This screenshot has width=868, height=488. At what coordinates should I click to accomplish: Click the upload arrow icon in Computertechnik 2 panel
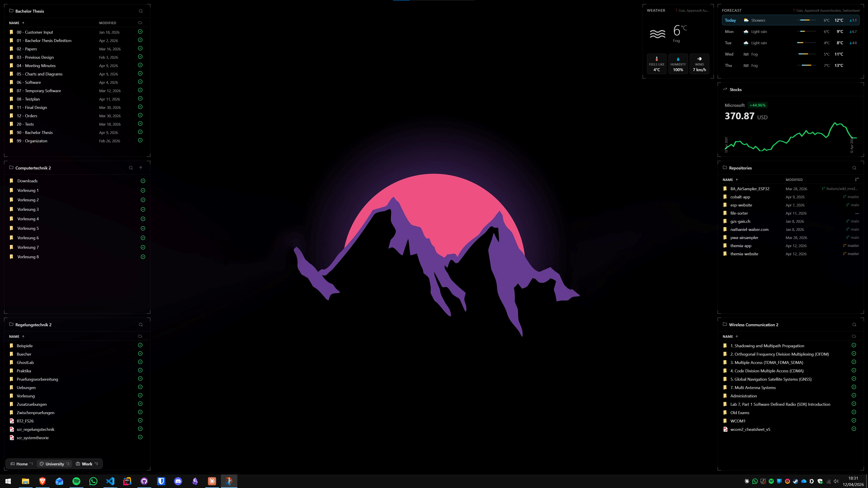coord(141,168)
